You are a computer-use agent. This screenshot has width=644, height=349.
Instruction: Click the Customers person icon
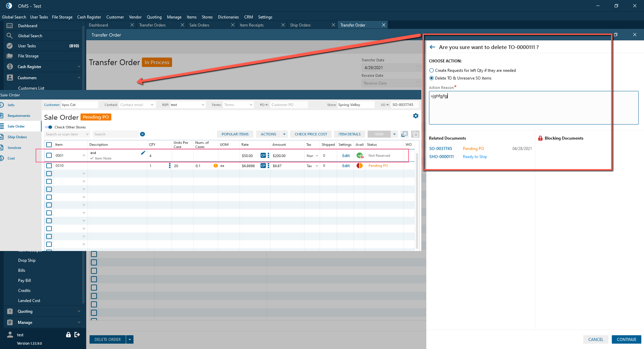(x=10, y=78)
